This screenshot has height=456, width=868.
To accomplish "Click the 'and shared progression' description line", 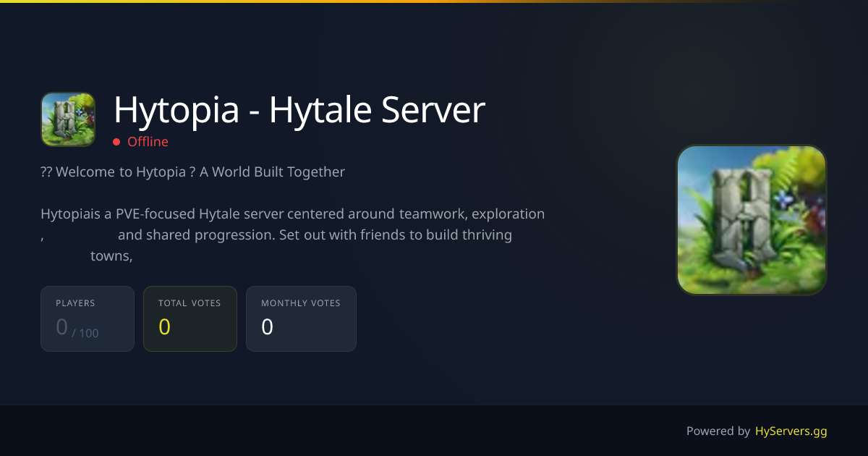I will (315, 235).
